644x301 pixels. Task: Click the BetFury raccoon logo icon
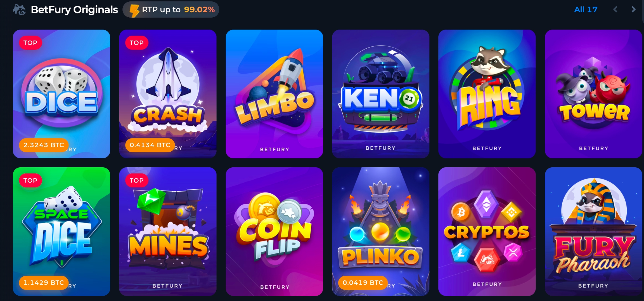tap(20, 10)
